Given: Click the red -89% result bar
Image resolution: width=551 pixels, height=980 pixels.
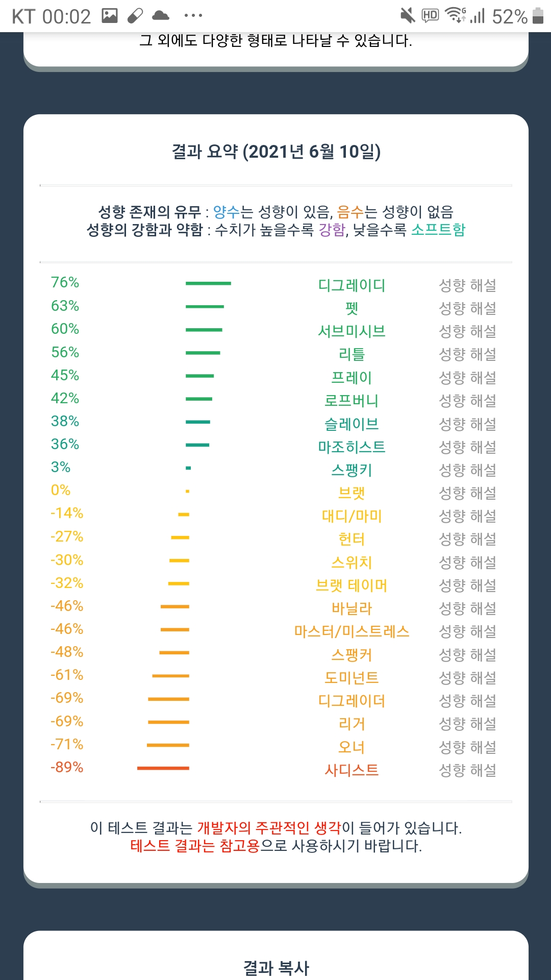Looking at the screenshot, I should tap(163, 768).
